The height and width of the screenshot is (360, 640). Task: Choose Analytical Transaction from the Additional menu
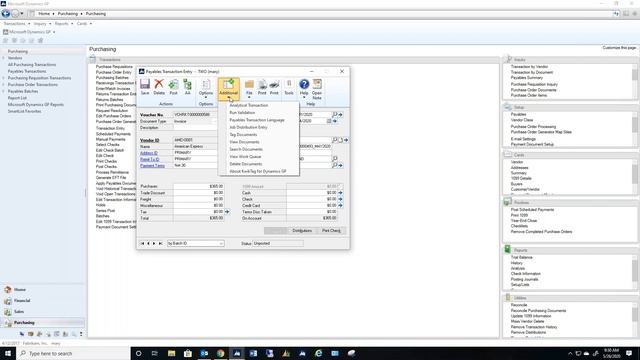(249, 105)
